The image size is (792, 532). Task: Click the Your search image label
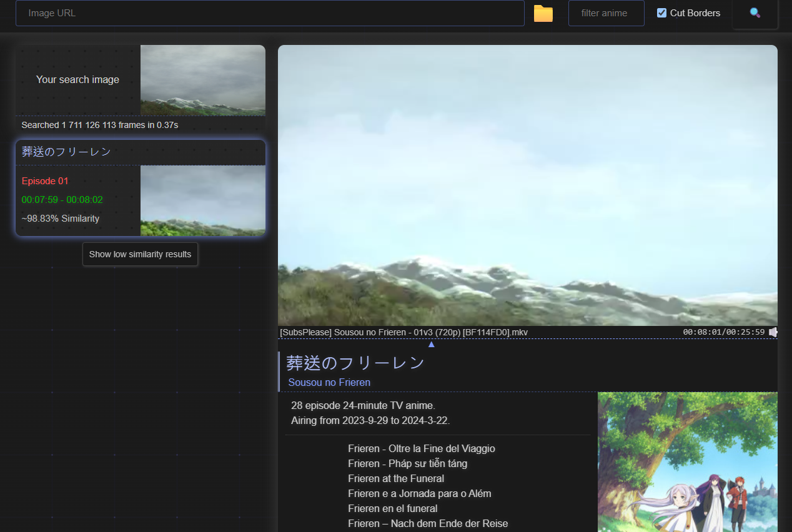77,80
